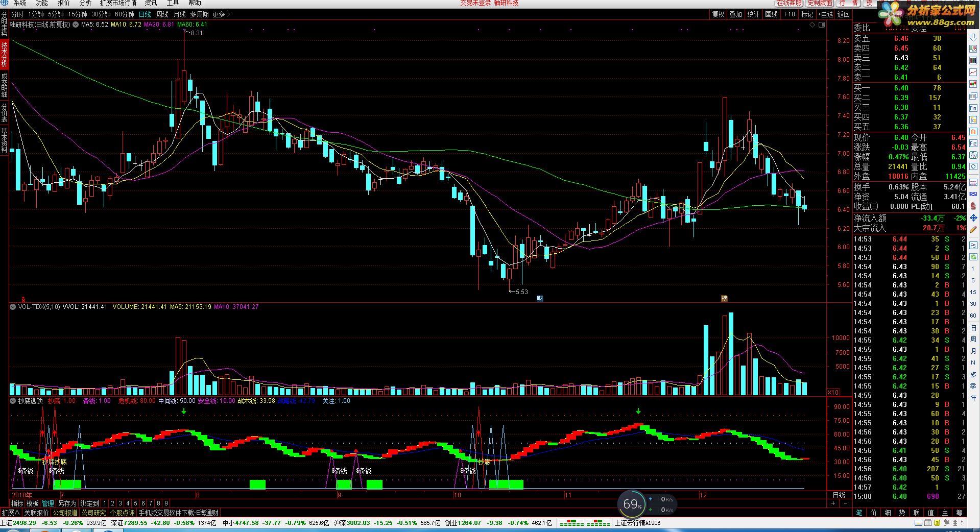
Task: Switch to the 5分钟 tab
Action: pos(56,14)
